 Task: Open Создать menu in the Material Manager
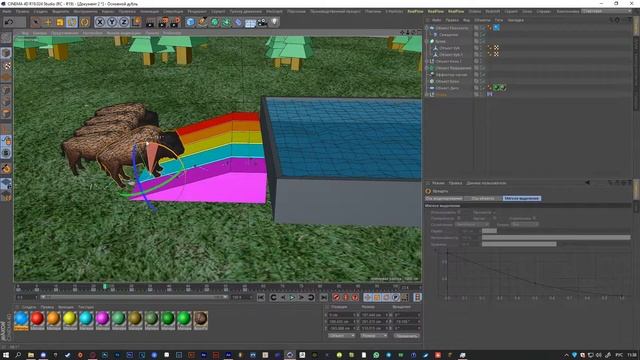29,307
